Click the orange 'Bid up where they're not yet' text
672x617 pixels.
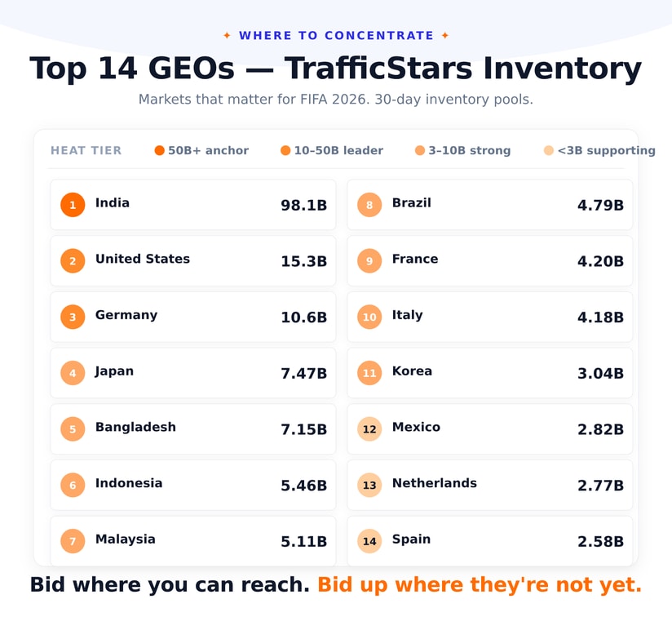480,585
